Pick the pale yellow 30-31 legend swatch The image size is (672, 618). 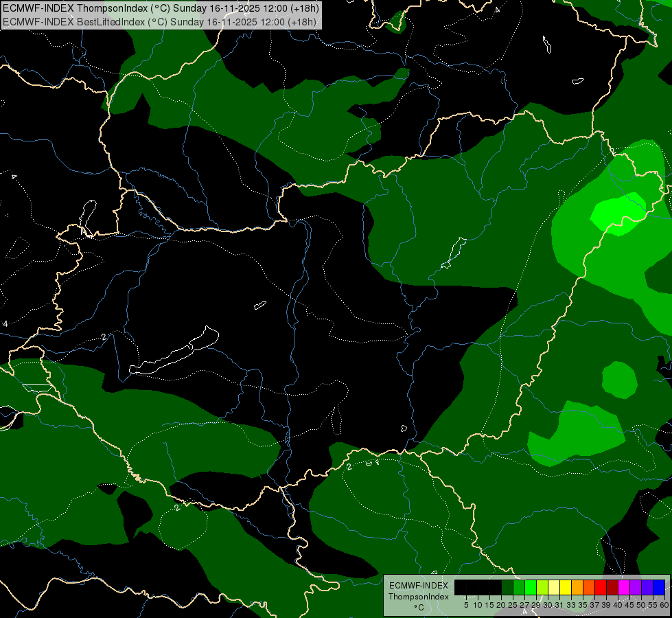pos(553,587)
